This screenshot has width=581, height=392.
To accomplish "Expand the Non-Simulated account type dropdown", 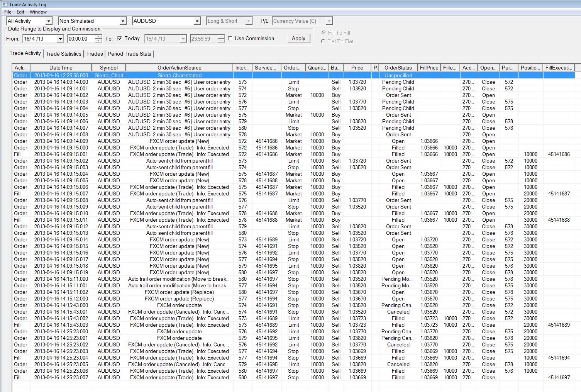I will point(123,21).
